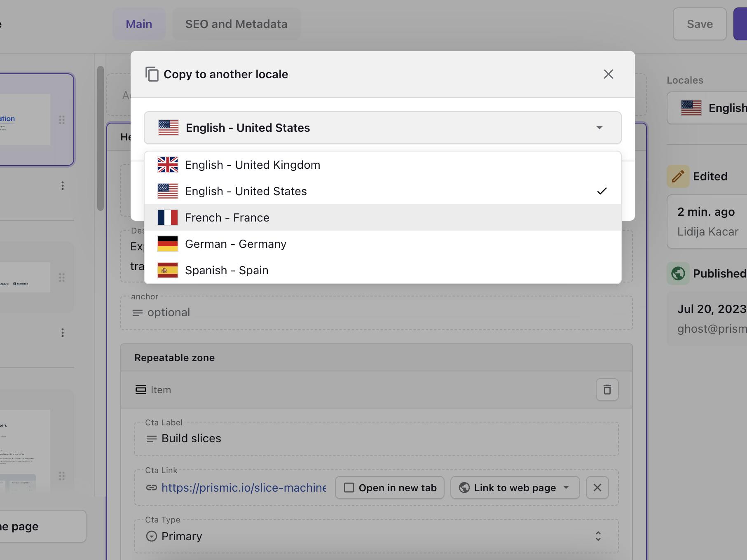The height and width of the screenshot is (560, 747).
Task: Select French - France locale option
Action: click(x=227, y=217)
